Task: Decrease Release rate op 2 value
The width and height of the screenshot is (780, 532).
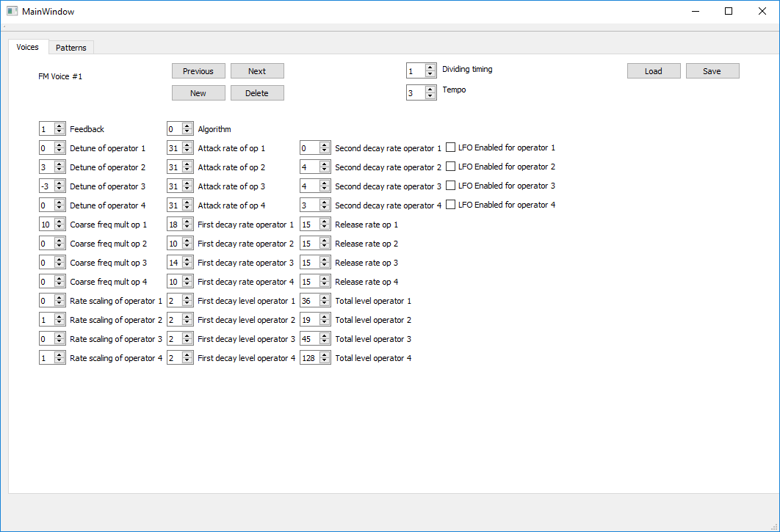Action: coord(325,247)
